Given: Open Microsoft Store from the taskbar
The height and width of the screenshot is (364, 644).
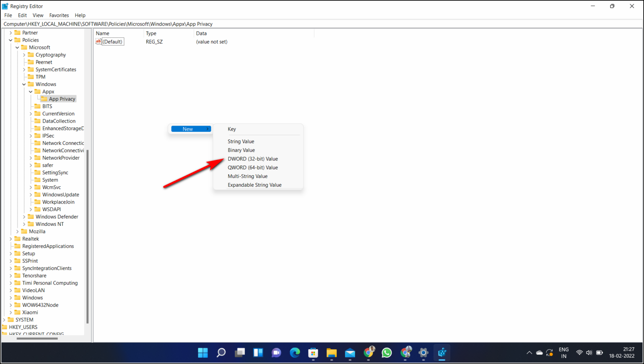Looking at the screenshot, I should point(313,353).
